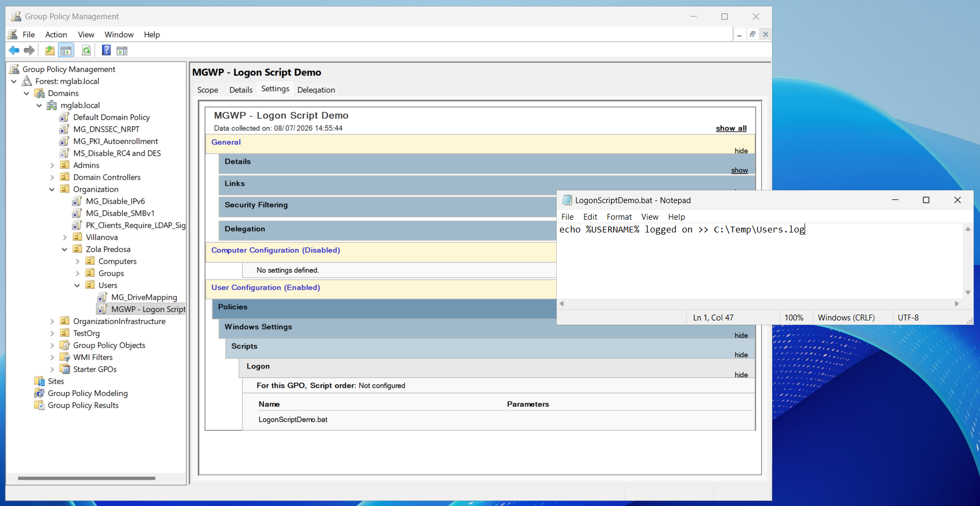Click the Notepad icon in LogonScriptDemo.bat title bar
980x506 pixels.
click(x=567, y=200)
